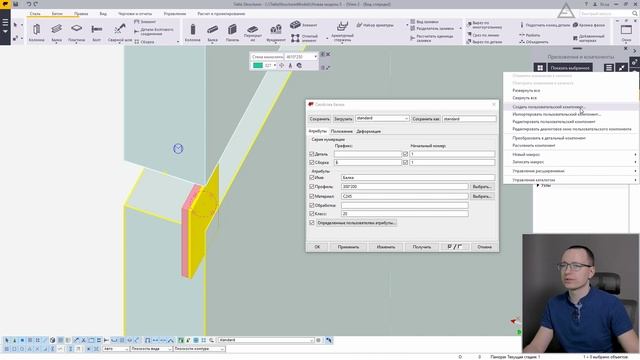This screenshot has height=360, width=640.
Task: Select the steel Колонна column tool
Action: click(x=36, y=32)
